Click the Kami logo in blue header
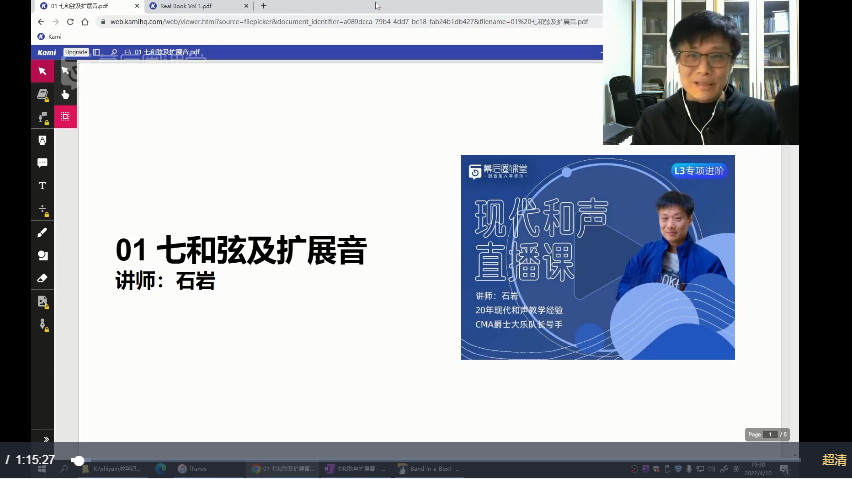 point(47,52)
